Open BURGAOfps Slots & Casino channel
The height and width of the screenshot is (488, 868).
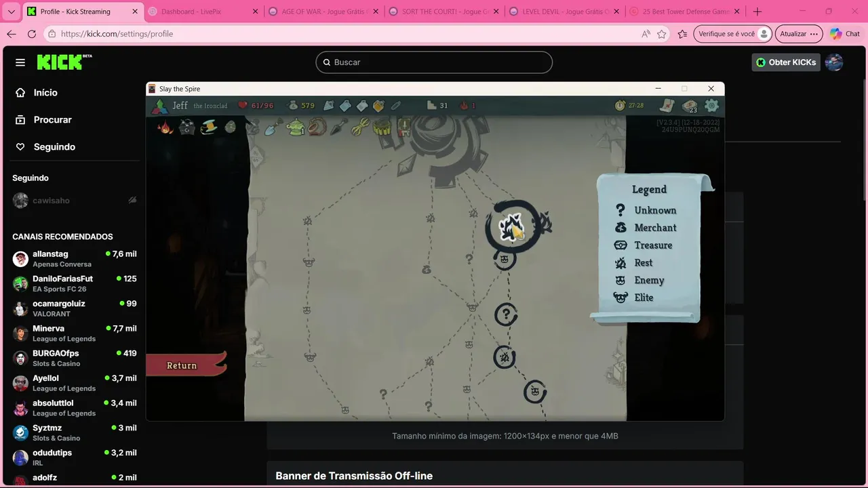click(74, 358)
